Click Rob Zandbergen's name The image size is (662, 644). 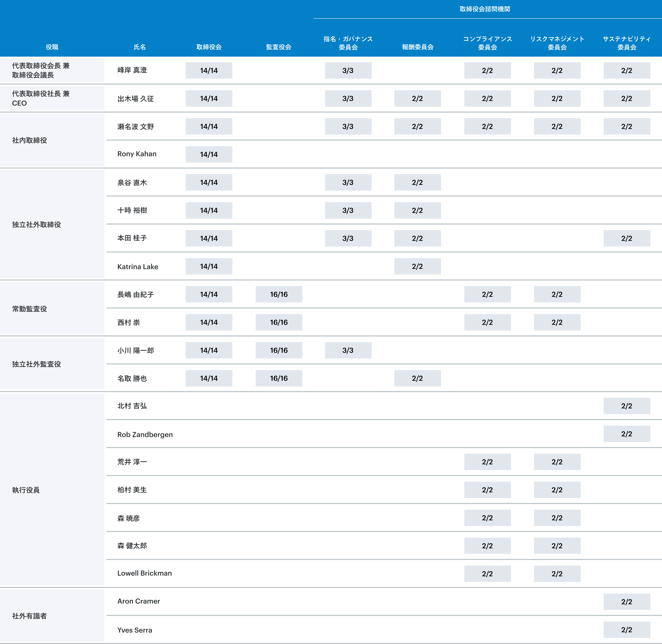(x=145, y=434)
